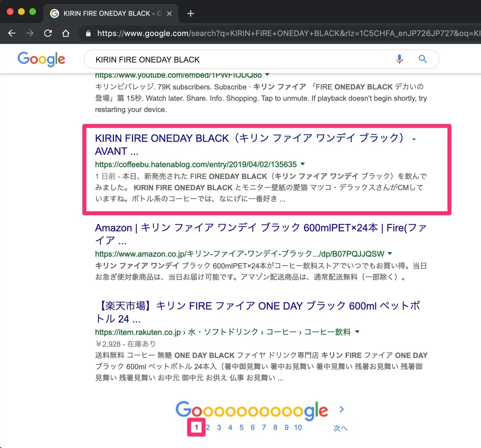Click the snippet starting 送料無料 コーヒー 無糖

[x=261, y=367]
